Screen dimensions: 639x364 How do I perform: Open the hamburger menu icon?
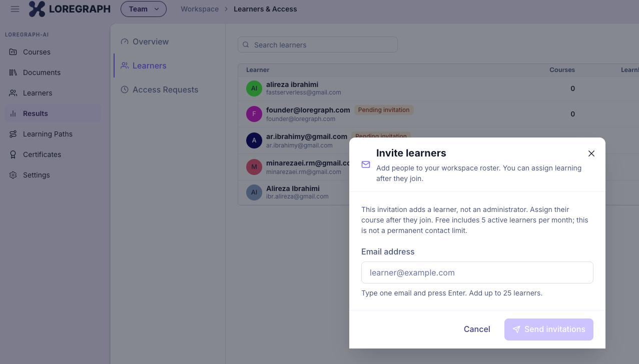pos(15,9)
